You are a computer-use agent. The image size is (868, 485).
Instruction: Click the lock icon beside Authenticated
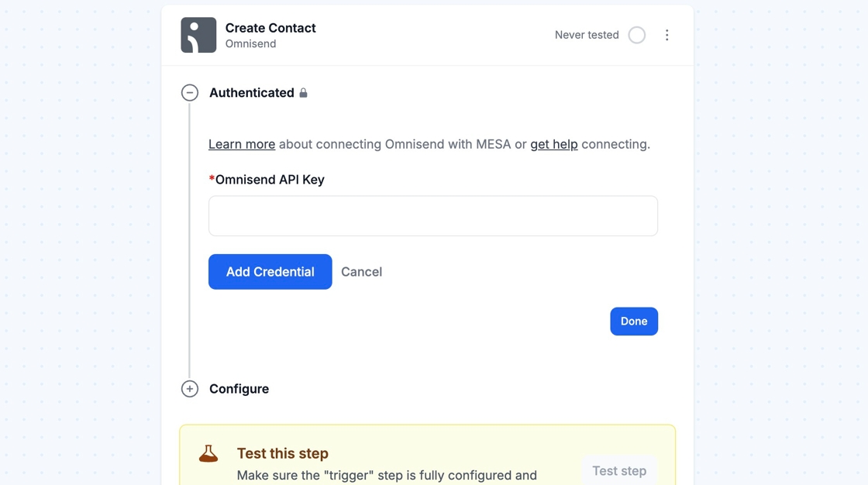(304, 93)
